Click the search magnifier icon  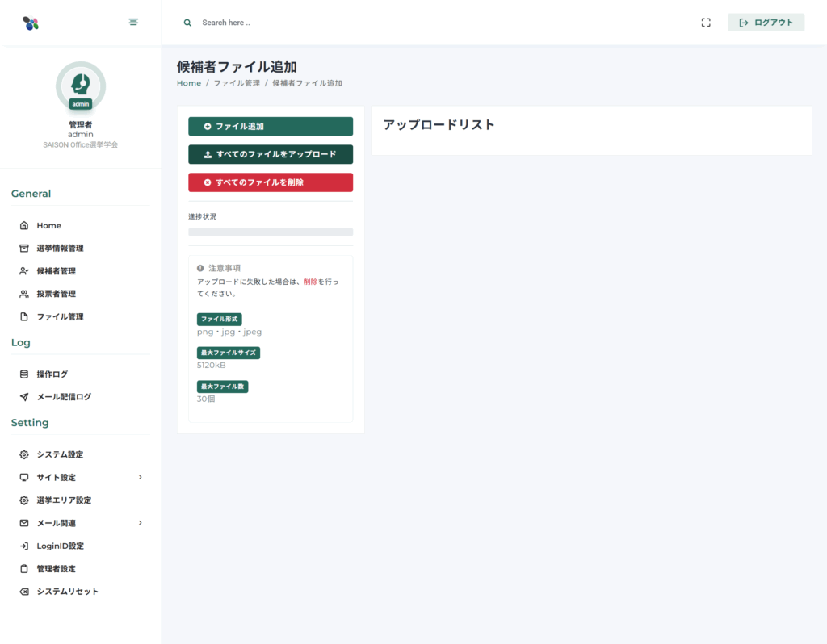[x=187, y=23]
